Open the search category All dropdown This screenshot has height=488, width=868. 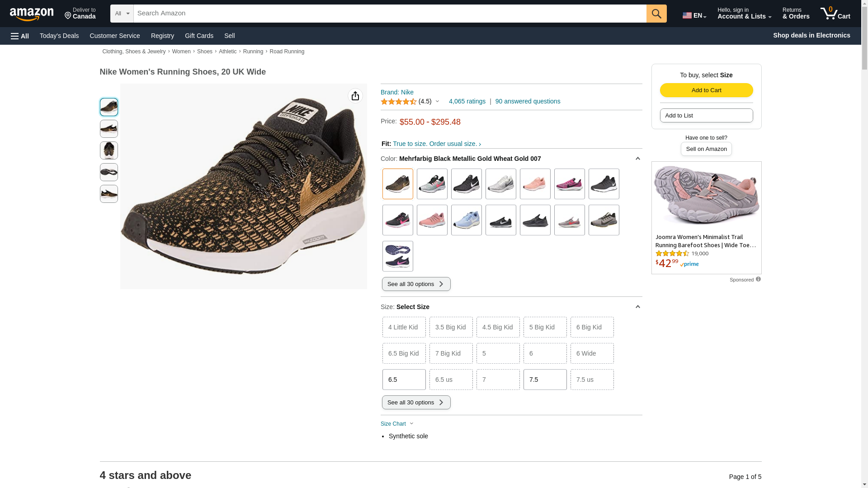click(x=122, y=14)
